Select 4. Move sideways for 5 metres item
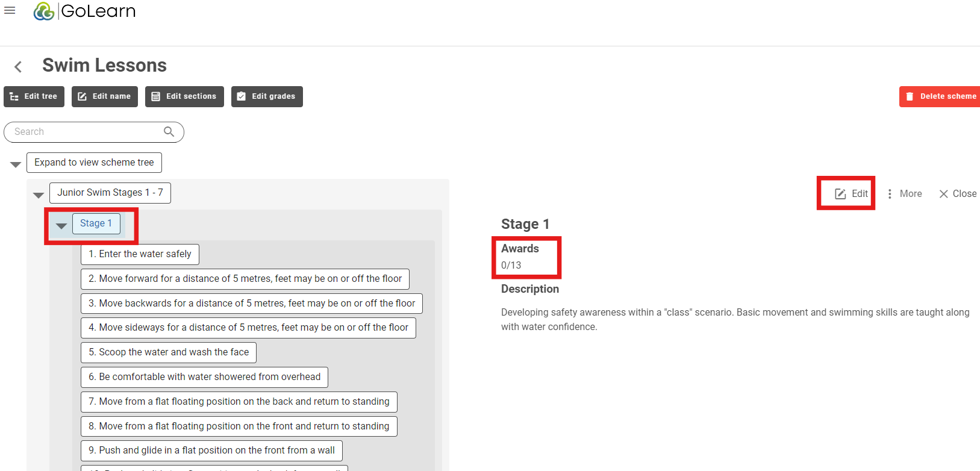The height and width of the screenshot is (471, 980). point(248,328)
